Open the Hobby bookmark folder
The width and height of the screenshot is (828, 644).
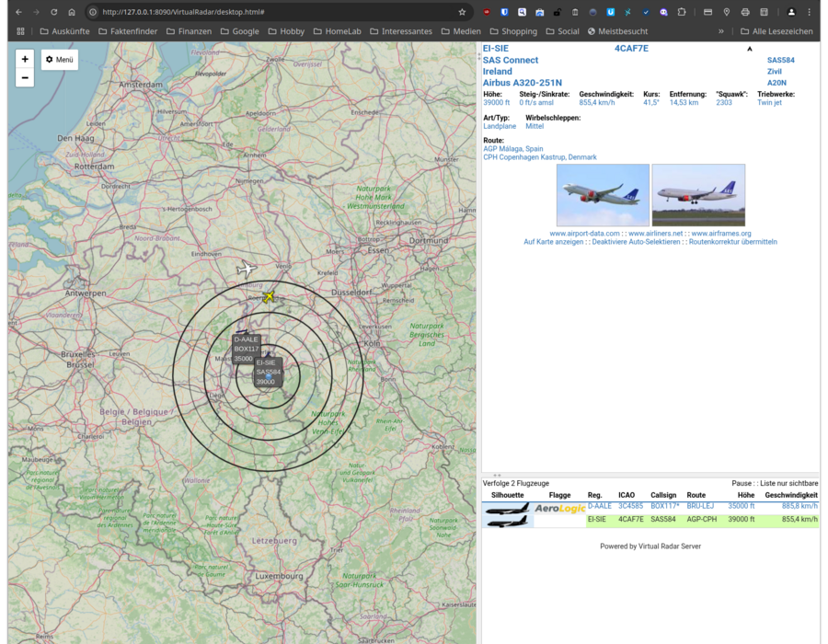(286, 31)
